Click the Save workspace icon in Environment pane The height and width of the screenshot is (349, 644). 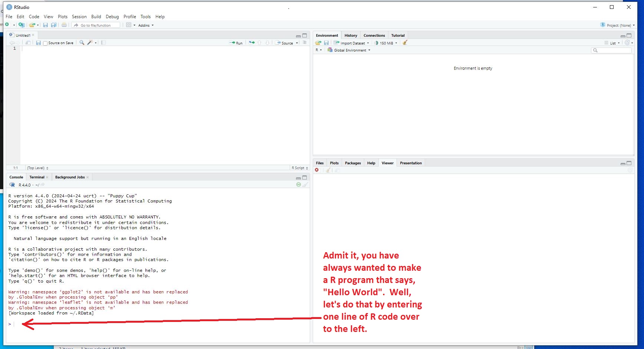pyautogui.click(x=326, y=43)
